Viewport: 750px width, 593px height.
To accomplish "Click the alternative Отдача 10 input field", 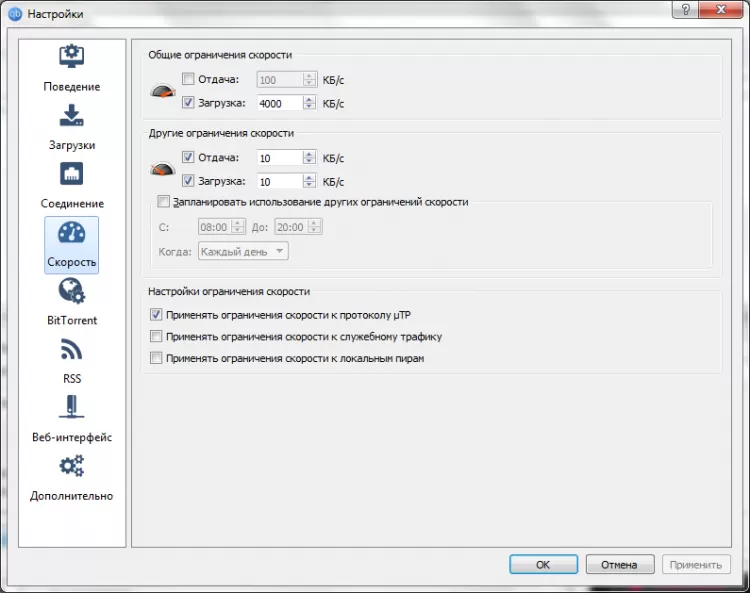I will pyautogui.click(x=280, y=158).
